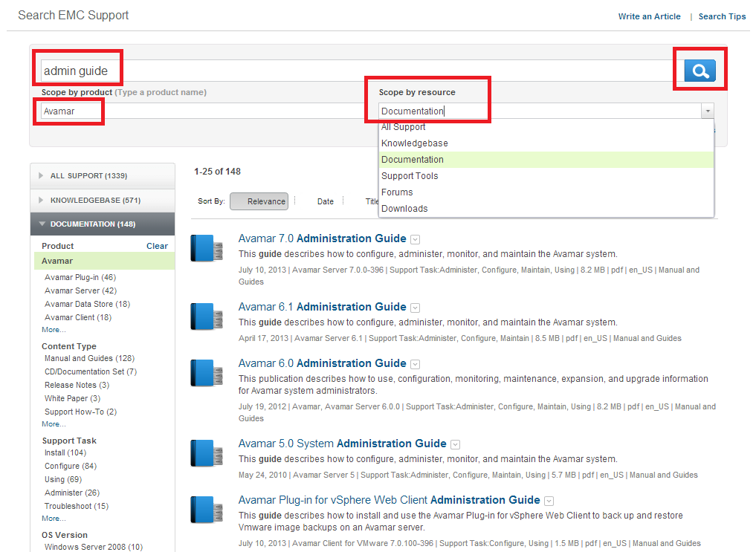Image resolution: width=756 pixels, height=552 pixels.
Task: Select Support Tools from resource list
Action: (546, 176)
